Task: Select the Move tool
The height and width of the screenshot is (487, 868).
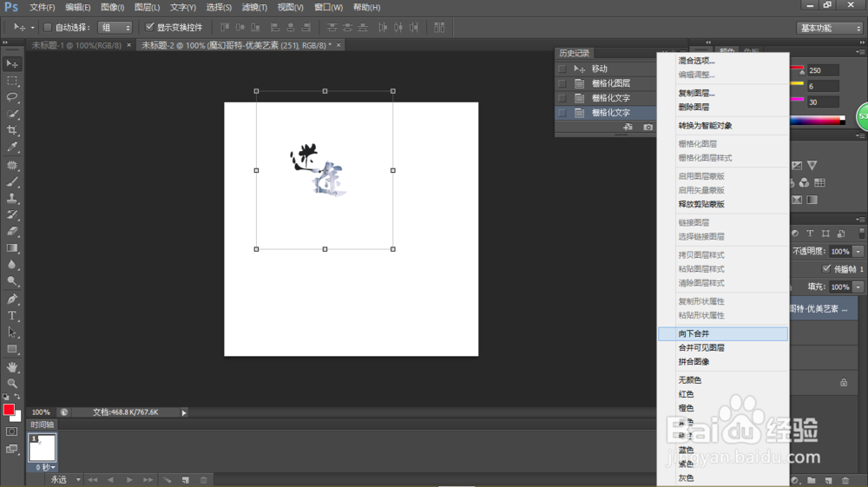Action: 12,64
